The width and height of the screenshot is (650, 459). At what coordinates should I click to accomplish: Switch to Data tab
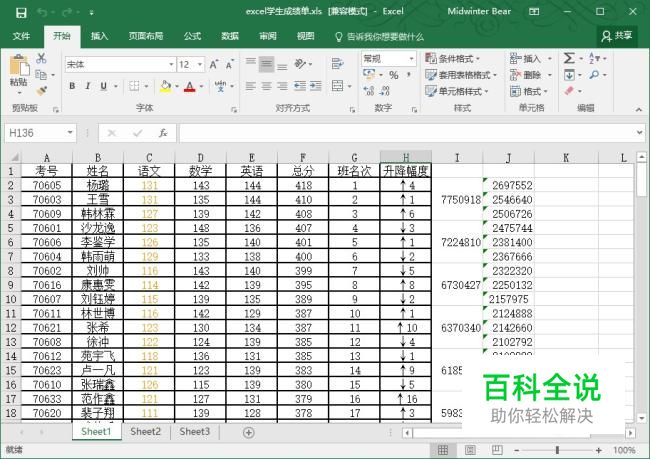click(x=230, y=36)
